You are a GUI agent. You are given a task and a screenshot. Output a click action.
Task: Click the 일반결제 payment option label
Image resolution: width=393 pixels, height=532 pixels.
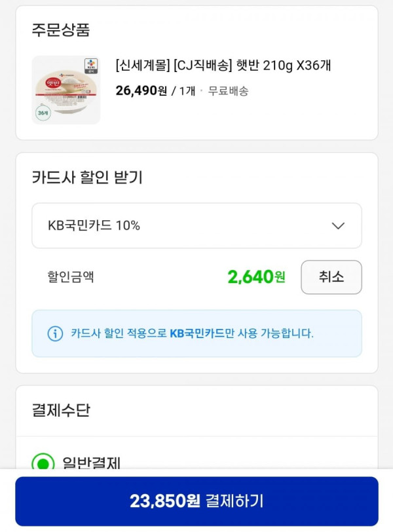pyautogui.click(x=92, y=462)
